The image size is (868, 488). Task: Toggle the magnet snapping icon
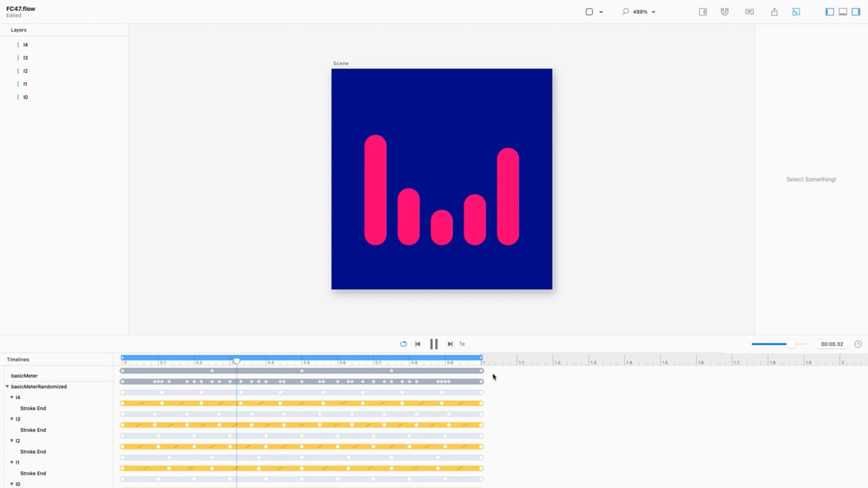click(x=725, y=12)
